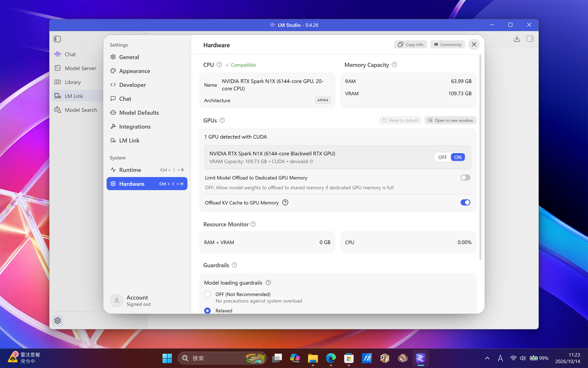Disable Offload KV Cache to GPU Memory

tap(465, 202)
